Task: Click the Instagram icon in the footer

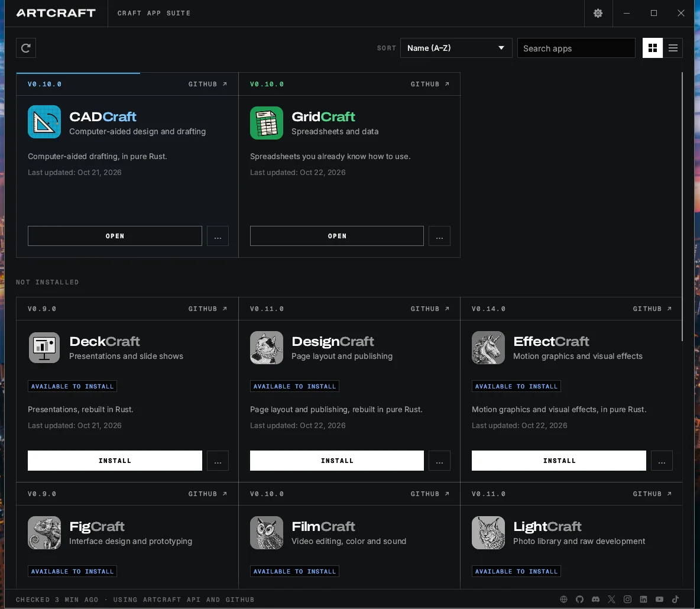Action: point(627,599)
